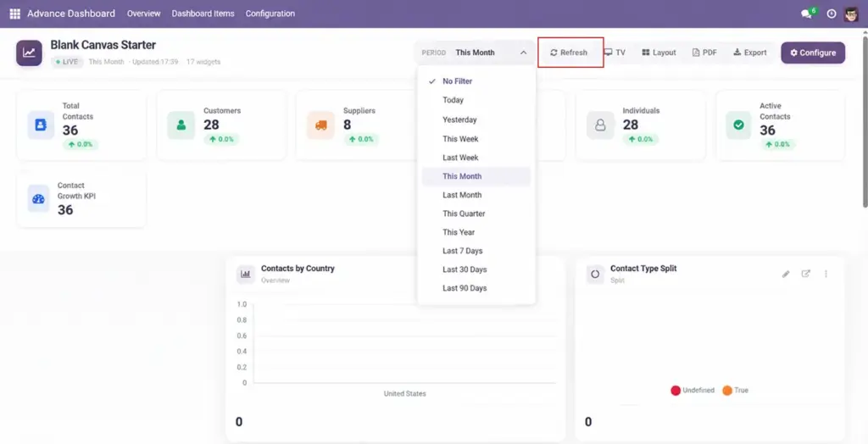Viewport: 868px width, 444px height.
Task: Click the Blank Canvas Starter dashboard chart icon
Action: coord(29,53)
